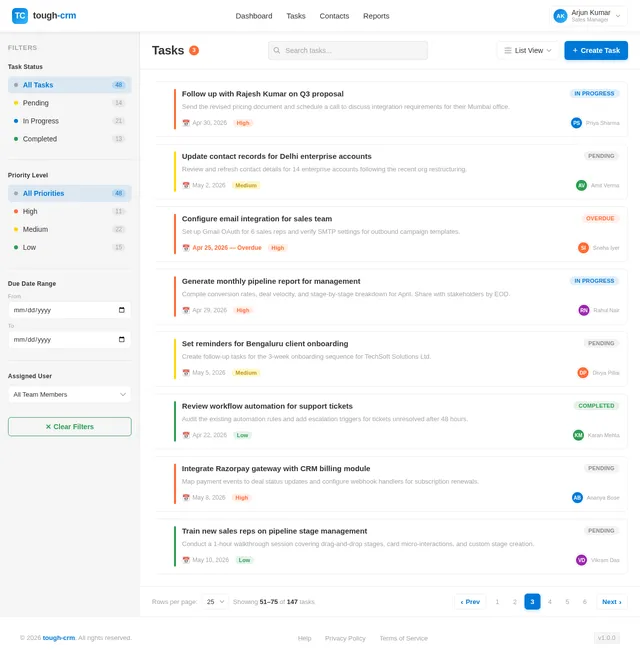
Task: Click calendar icon beside May 8, 2026
Action: (x=186, y=498)
